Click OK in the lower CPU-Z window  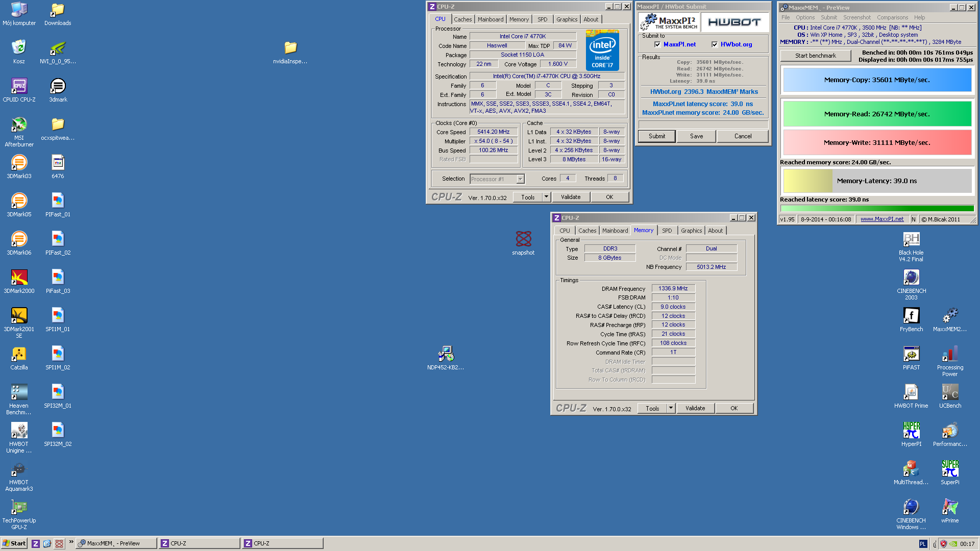pos(733,408)
